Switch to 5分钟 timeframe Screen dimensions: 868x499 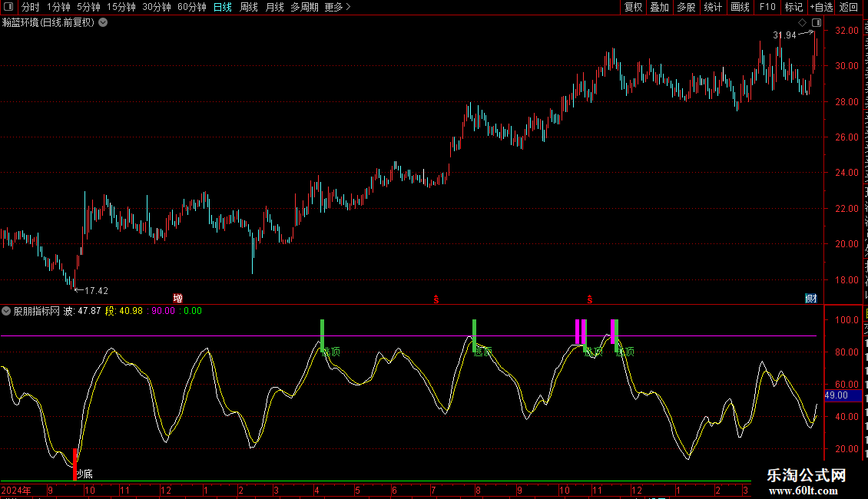pos(88,7)
